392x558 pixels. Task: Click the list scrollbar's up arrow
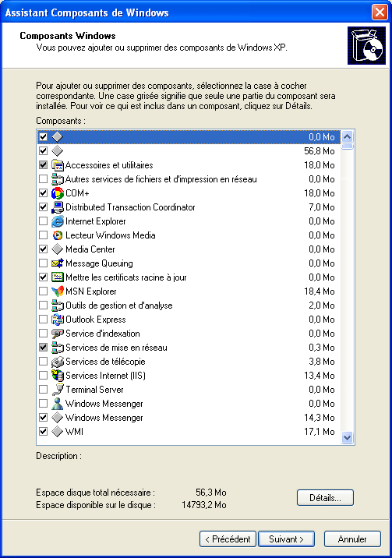(347, 136)
